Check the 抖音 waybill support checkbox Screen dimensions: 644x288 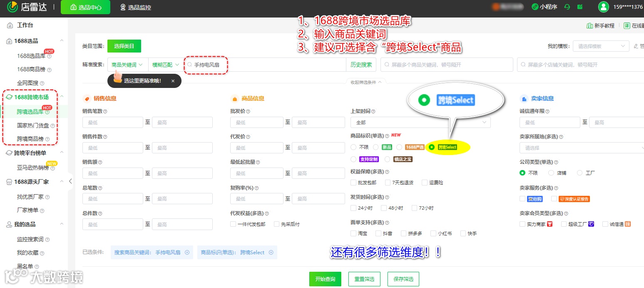click(x=378, y=233)
